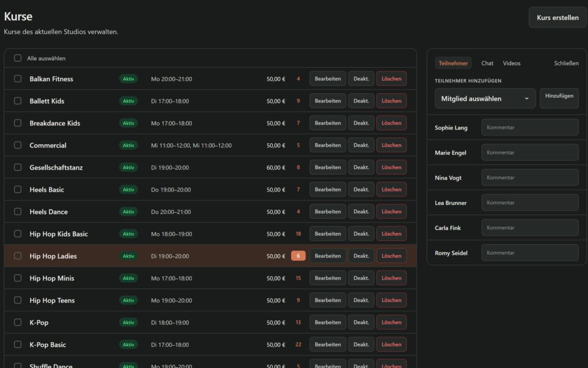This screenshot has height=368, width=588.
Task: Deactivate the Hip Hop Minis course
Action: click(x=361, y=278)
